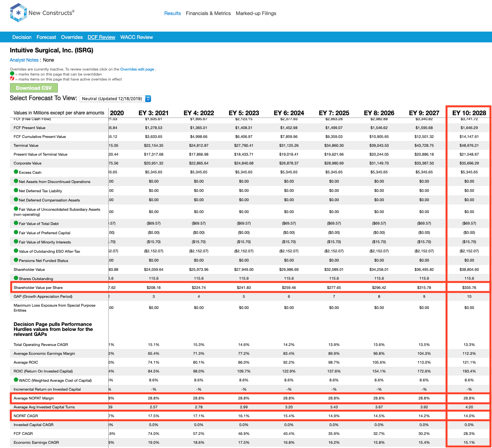The image size is (492, 448).
Task: Click green legend dot for overridable items
Action: click(12, 74)
